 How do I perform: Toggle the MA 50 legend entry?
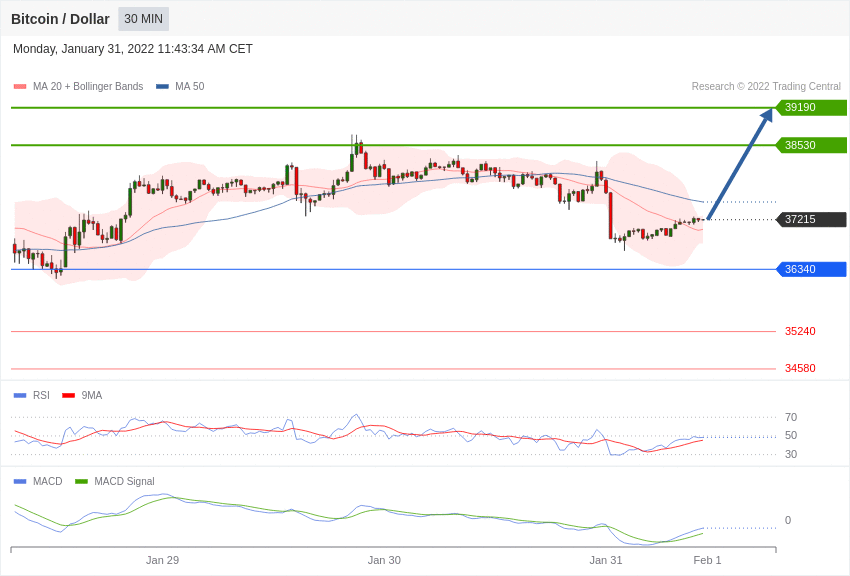(x=180, y=86)
